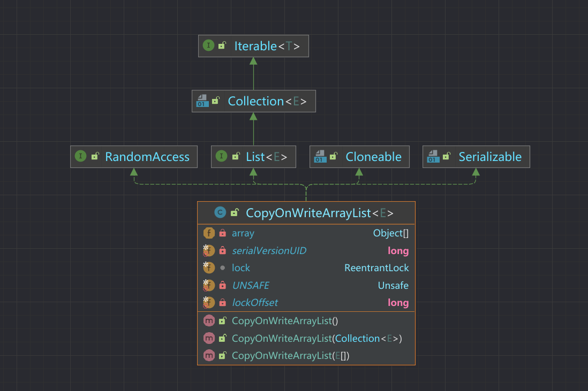Select the Iterable<T> node label
588x391 pixels.
[x=267, y=46]
